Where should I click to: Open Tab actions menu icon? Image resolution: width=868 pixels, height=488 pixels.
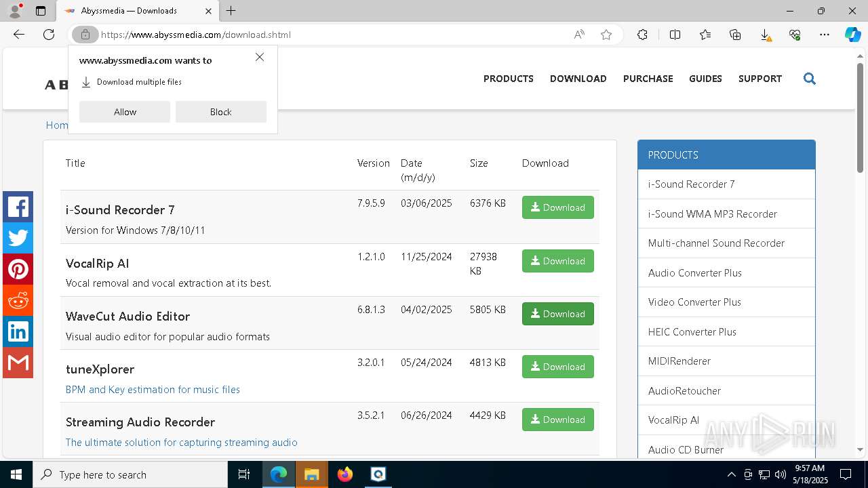click(x=41, y=11)
